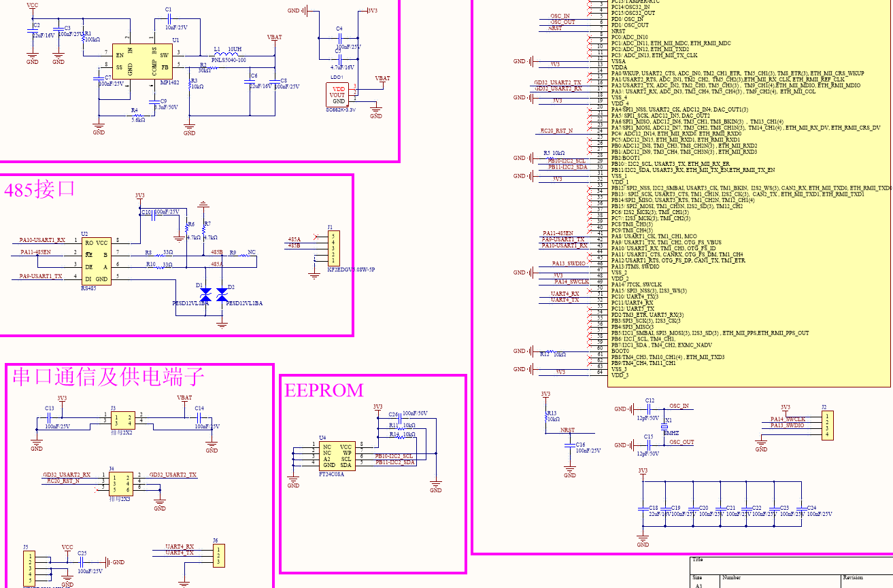Click 'PA9-USART1_TX' label at RS485 DI pin
This screenshot has width=893, height=588.
(40, 276)
